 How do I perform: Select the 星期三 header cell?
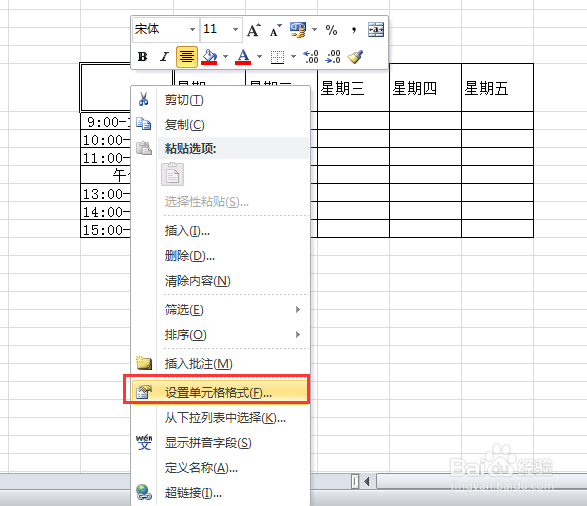(353, 88)
